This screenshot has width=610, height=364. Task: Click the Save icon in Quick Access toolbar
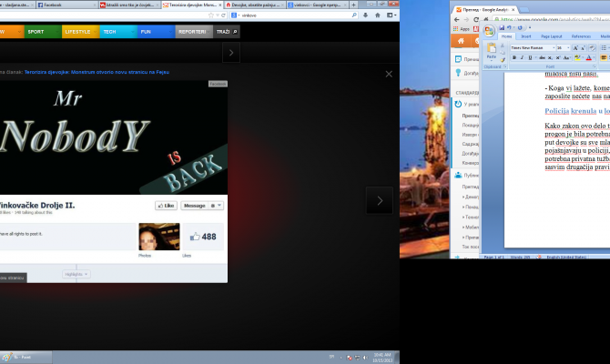tap(503, 26)
